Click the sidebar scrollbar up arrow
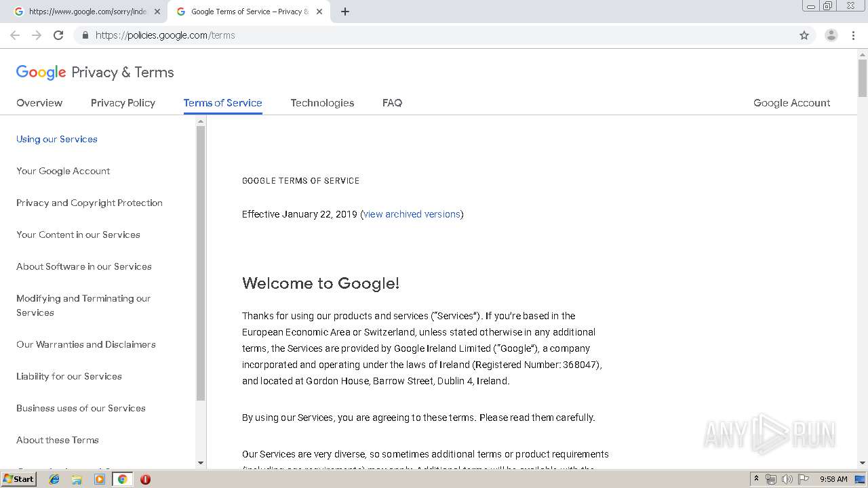 coord(201,121)
